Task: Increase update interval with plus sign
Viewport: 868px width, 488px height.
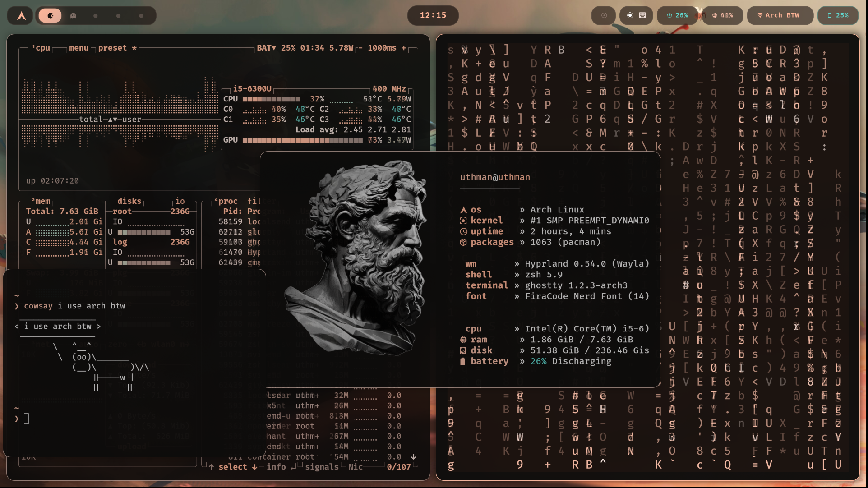Action: tap(404, 48)
